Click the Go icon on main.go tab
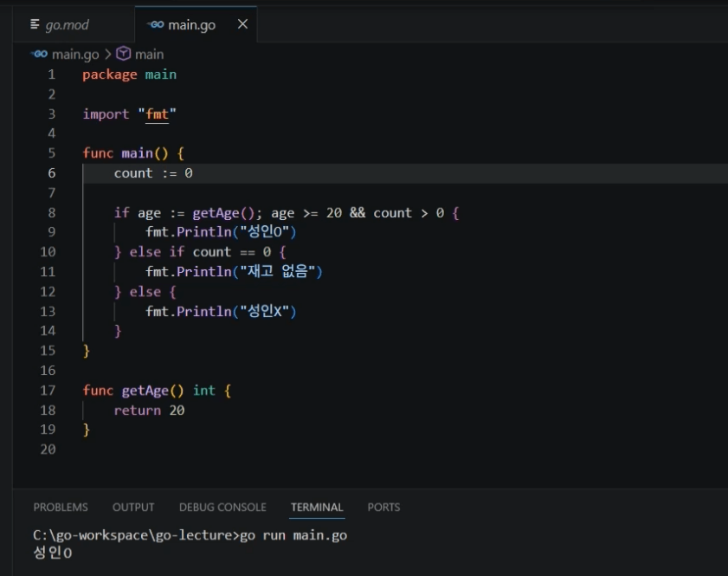 156,24
